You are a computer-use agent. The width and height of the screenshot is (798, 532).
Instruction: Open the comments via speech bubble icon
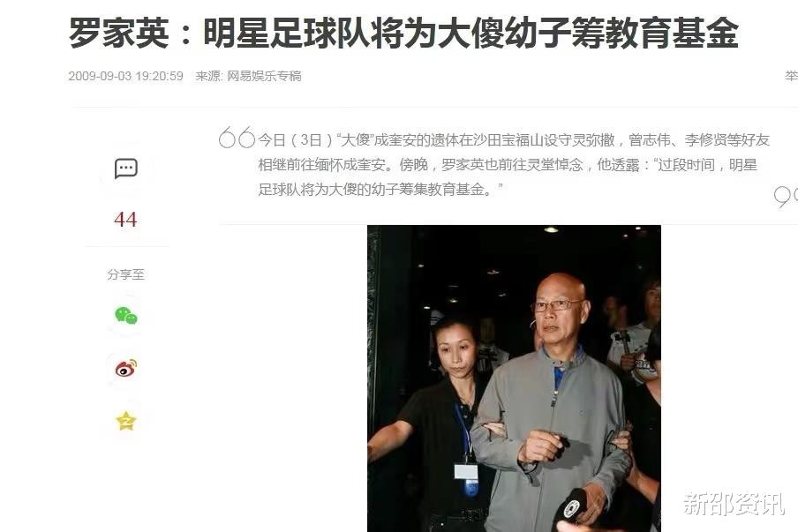pos(125,169)
